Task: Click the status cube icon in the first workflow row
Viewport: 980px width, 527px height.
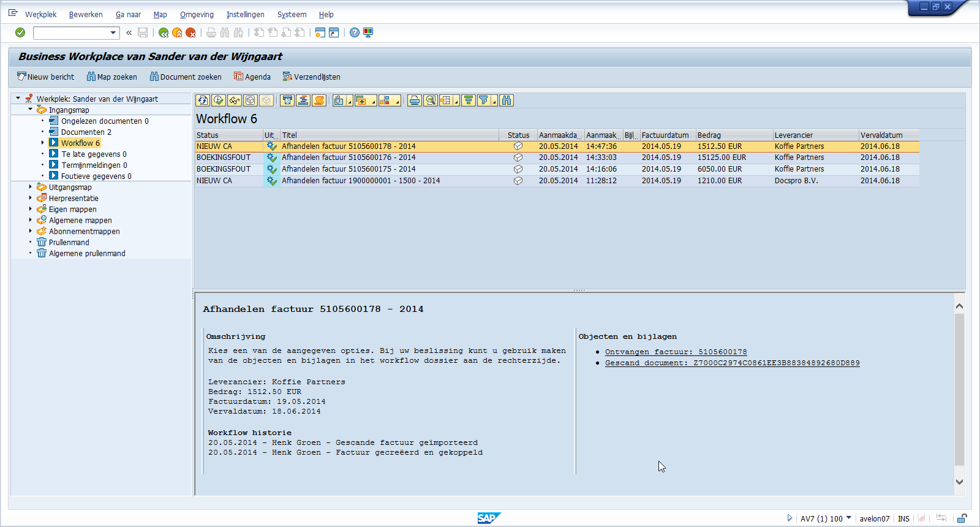Action: [x=518, y=146]
